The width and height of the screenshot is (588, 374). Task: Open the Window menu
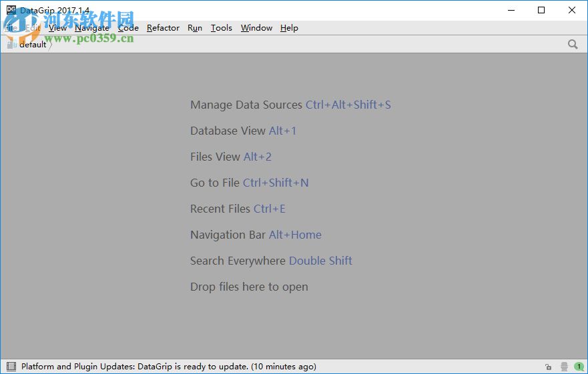tap(256, 28)
